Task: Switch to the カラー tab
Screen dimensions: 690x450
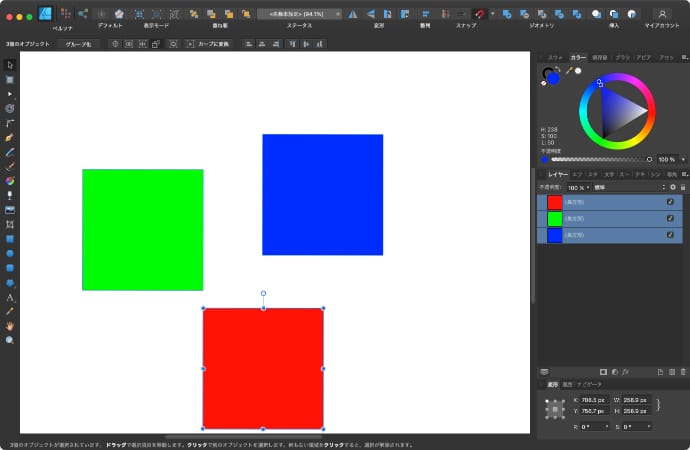Action: pyautogui.click(x=578, y=58)
